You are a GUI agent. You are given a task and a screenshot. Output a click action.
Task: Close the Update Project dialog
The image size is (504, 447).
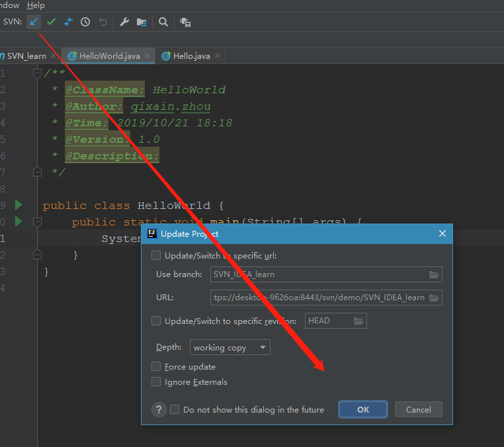click(442, 233)
